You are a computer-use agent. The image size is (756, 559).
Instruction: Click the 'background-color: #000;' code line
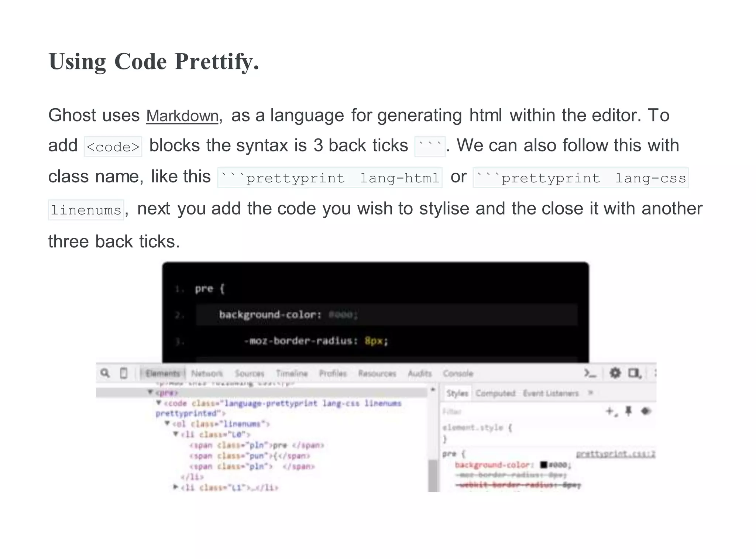tap(288, 315)
